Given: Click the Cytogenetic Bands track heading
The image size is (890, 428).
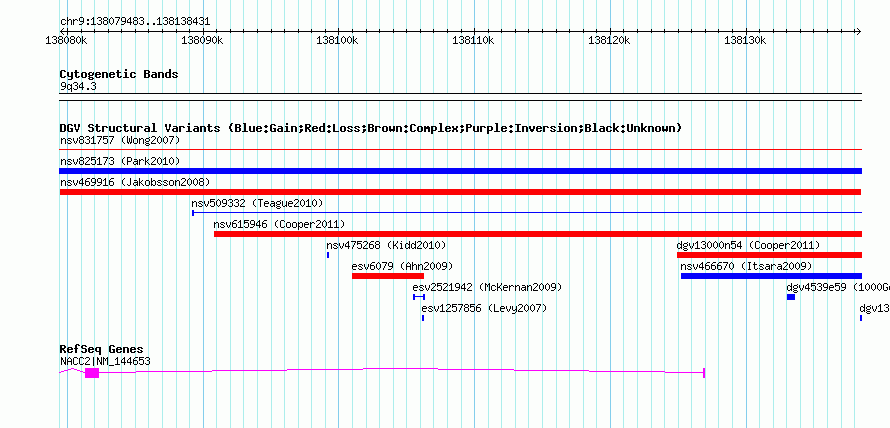Looking at the screenshot, I should coord(119,74).
